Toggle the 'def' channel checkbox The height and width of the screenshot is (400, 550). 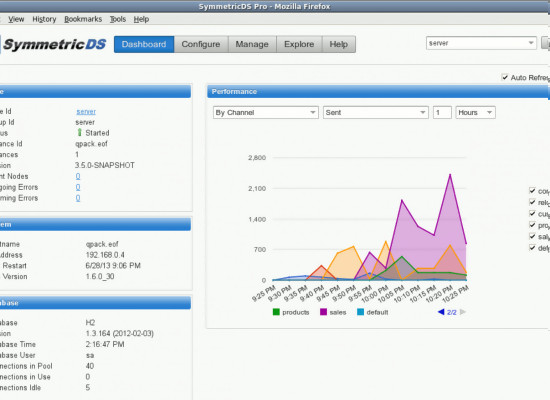[532, 248]
